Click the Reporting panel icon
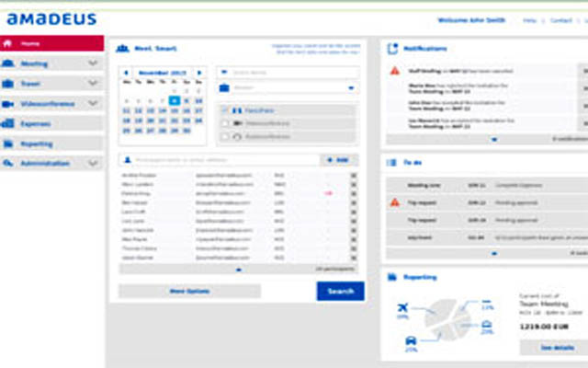Image resolution: width=588 pixels, height=368 pixels. click(x=392, y=277)
